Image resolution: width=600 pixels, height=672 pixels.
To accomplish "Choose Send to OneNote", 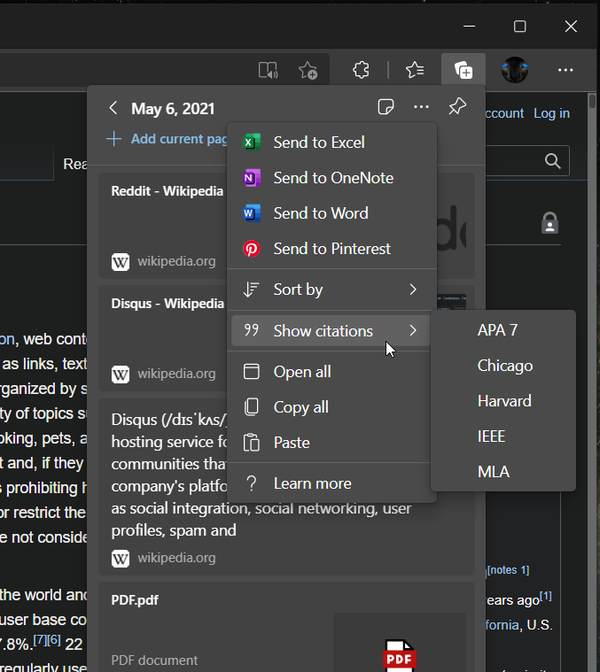I will (333, 178).
